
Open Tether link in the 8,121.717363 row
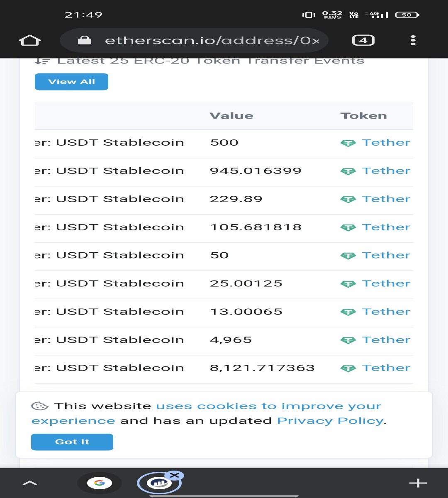tap(386, 368)
